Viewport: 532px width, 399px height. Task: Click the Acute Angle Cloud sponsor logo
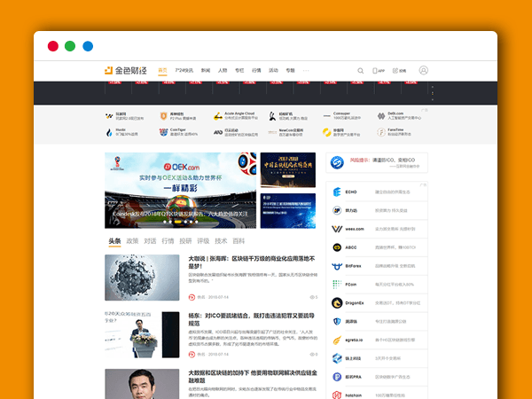point(218,115)
